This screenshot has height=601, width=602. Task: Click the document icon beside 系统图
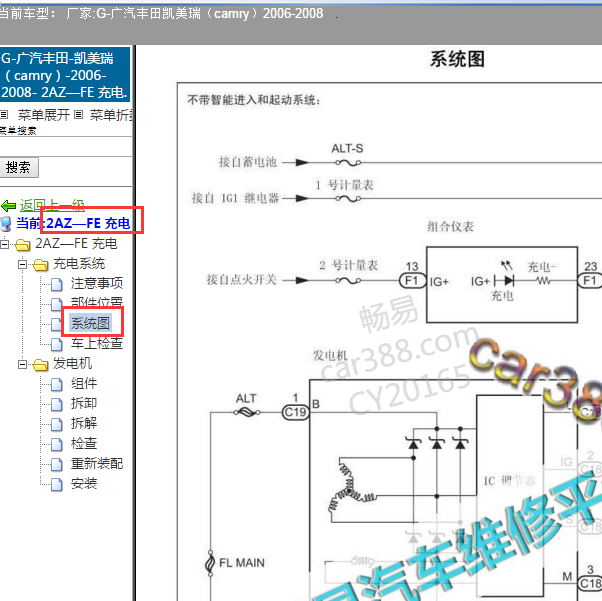point(57,325)
